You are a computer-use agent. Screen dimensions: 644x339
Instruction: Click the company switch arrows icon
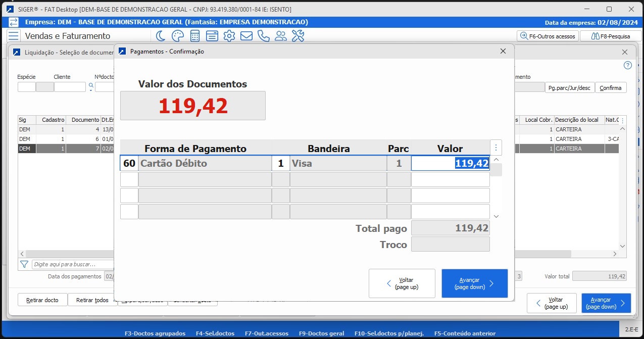(14, 22)
